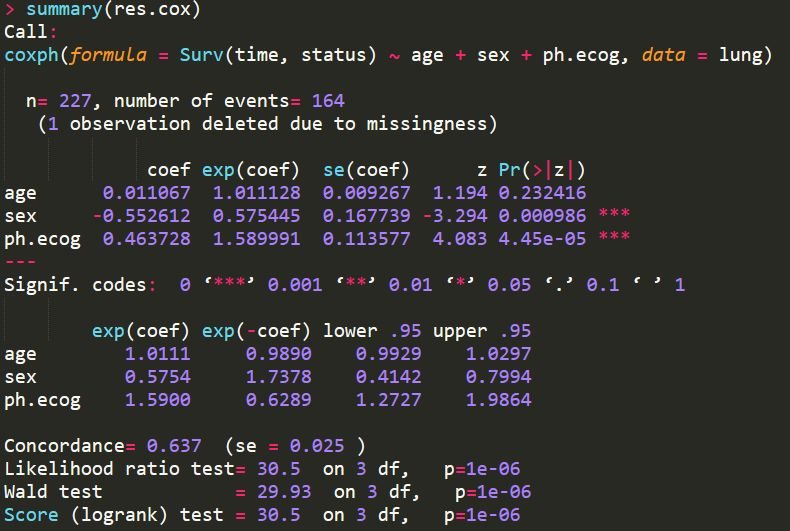Select ph.ecog z value 4.083
790x531 pixels.
pyautogui.click(x=460, y=239)
